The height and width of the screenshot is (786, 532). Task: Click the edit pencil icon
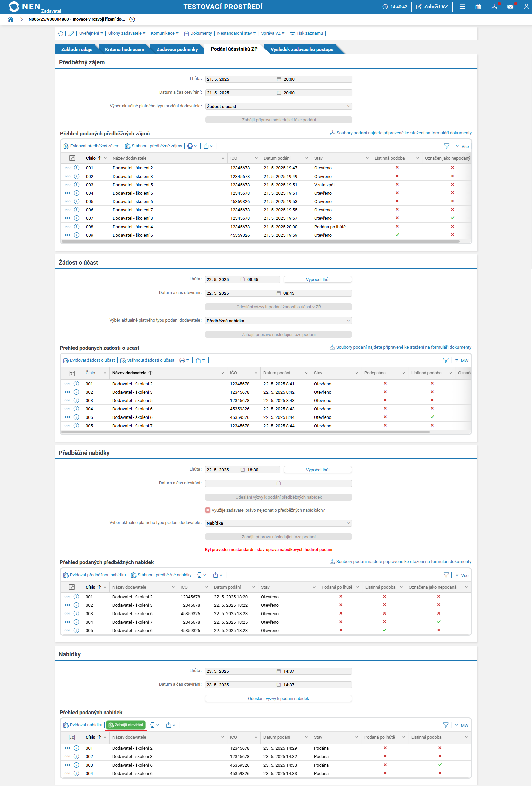(71, 33)
